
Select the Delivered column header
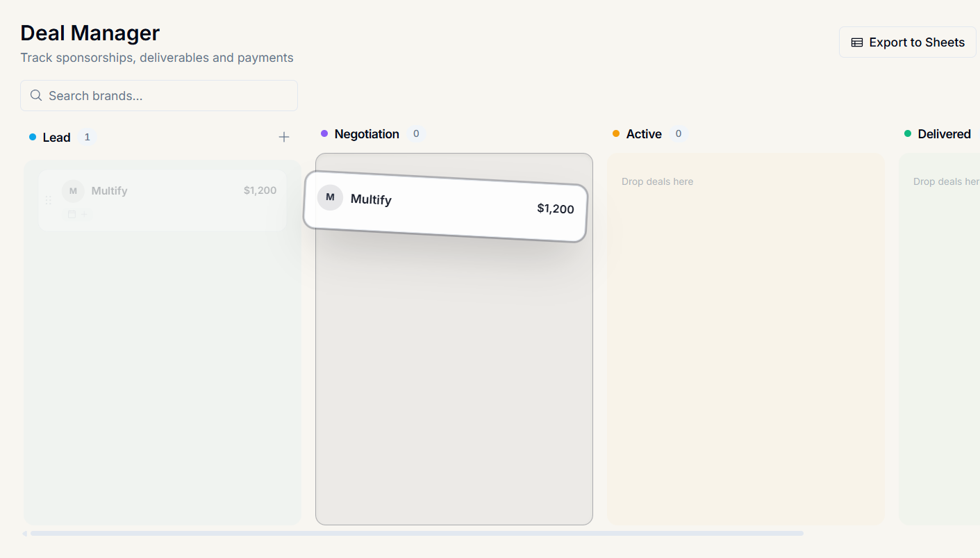pyautogui.click(x=945, y=133)
